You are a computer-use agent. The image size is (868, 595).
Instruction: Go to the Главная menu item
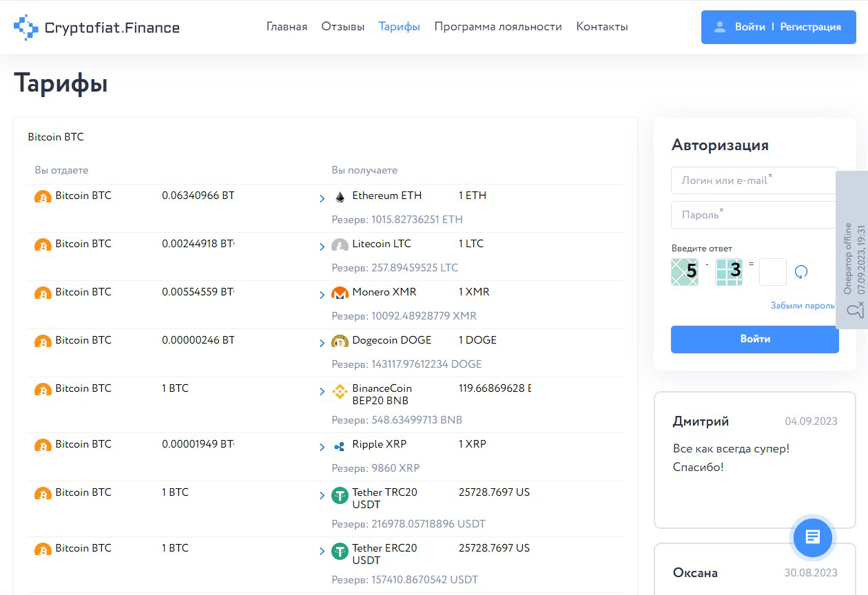click(x=287, y=27)
